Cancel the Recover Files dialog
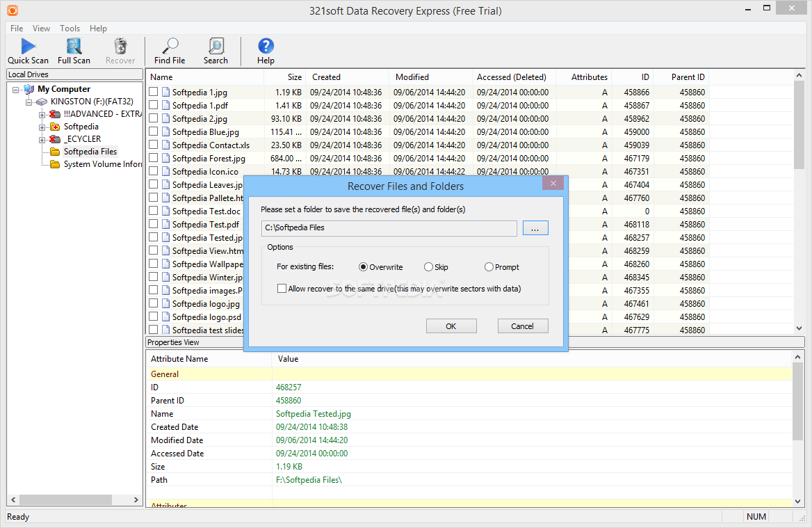Screen dimensions: 812x528 523,326
